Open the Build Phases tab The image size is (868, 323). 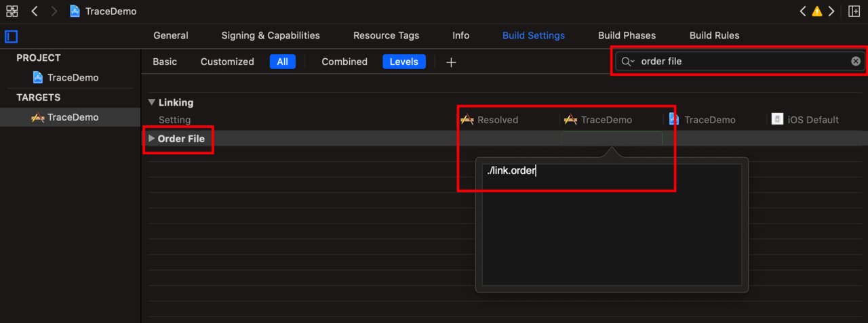click(x=627, y=35)
